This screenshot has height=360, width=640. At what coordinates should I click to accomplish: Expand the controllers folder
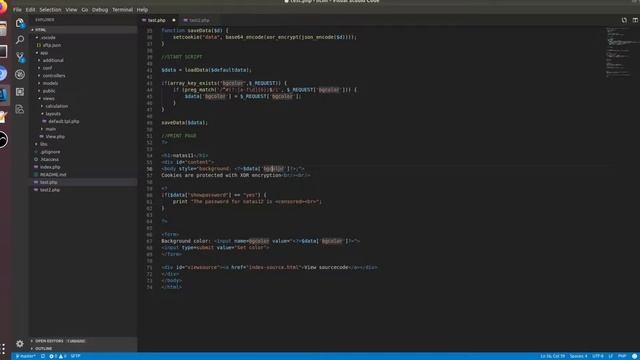coord(54,76)
